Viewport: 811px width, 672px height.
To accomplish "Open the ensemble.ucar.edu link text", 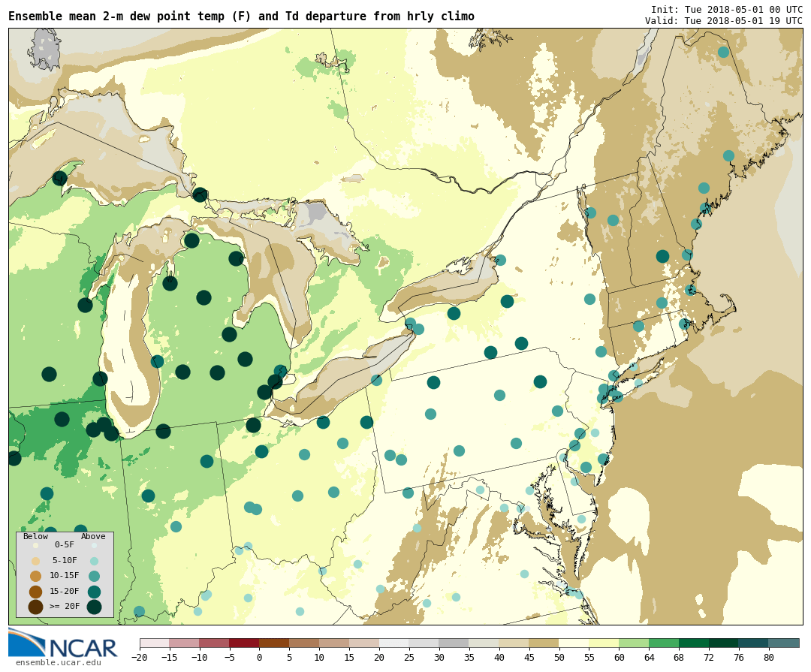I will [x=59, y=663].
